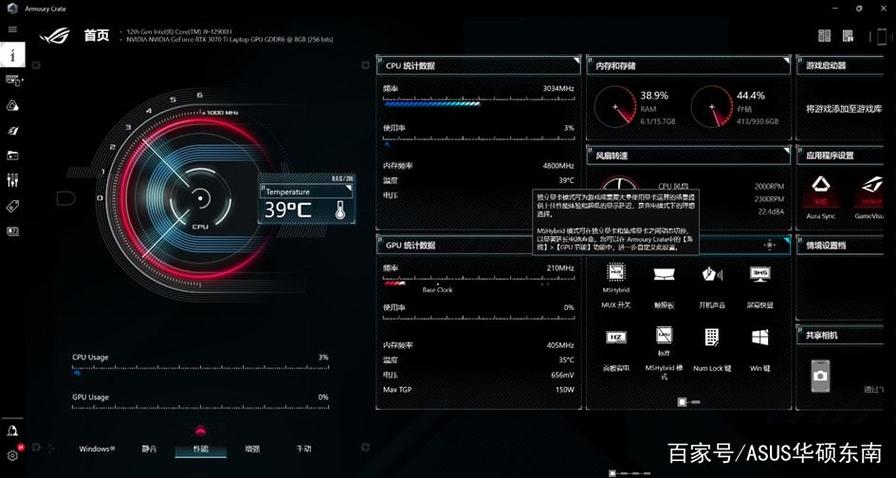Image resolution: width=896 pixels, height=478 pixels.
Task: Click the GPU frequency bar near Base Clock
Action: point(479,282)
